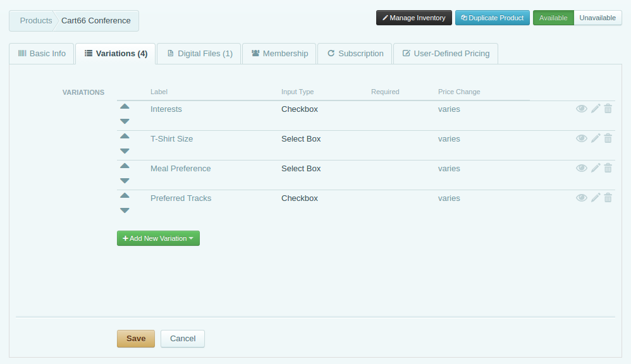Move Meal Preference variation down
Image resolution: width=631 pixels, height=364 pixels.
pyautogui.click(x=125, y=181)
